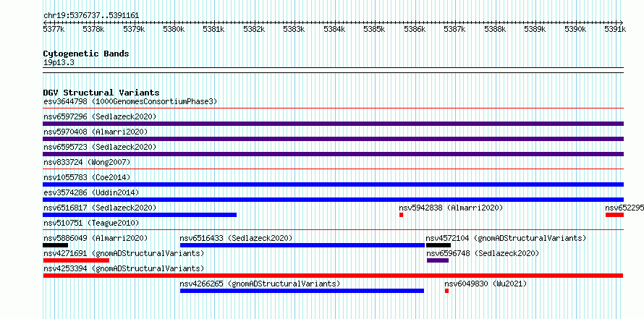Select the blue nsv4266265 variant bar
Image resolution: width=644 pixels, height=319 pixels.
click(302, 291)
